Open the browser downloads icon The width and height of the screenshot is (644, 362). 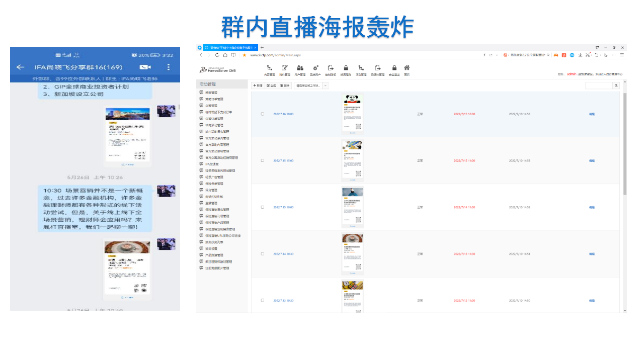pyautogui.click(x=580, y=55)
